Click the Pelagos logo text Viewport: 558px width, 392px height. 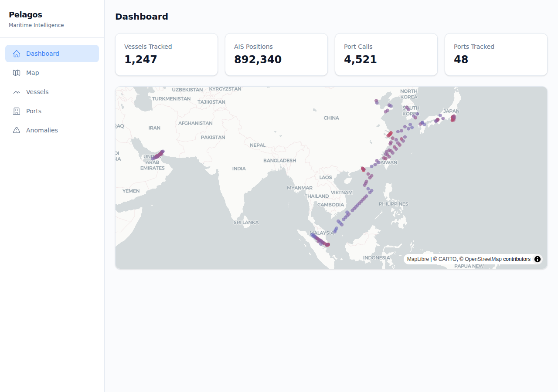26,14
